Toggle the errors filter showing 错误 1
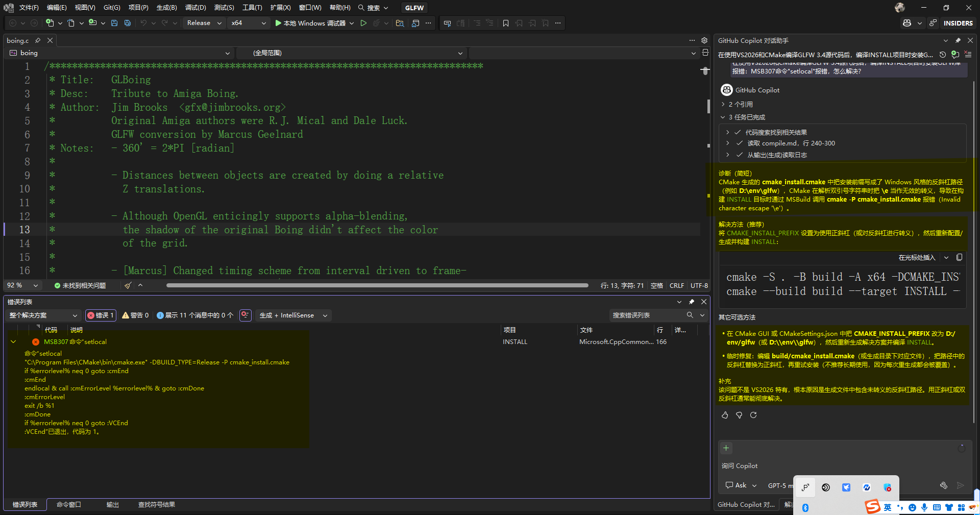The image size is (980, 515). click(101, 315)
